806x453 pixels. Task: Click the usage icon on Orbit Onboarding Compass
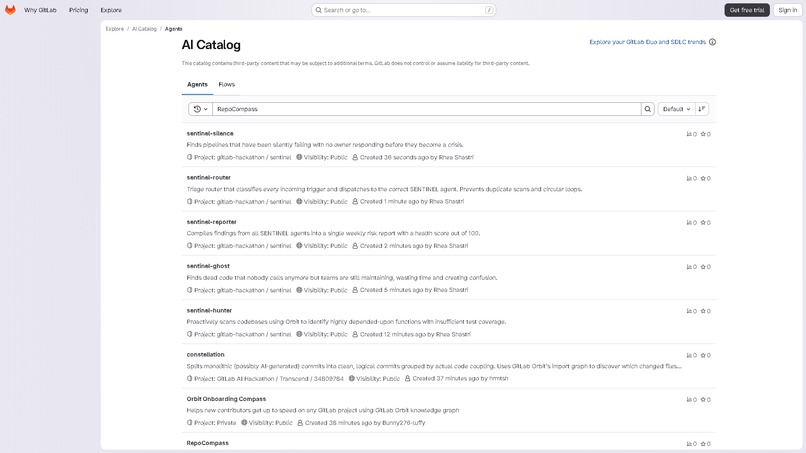tap(689, 400)
